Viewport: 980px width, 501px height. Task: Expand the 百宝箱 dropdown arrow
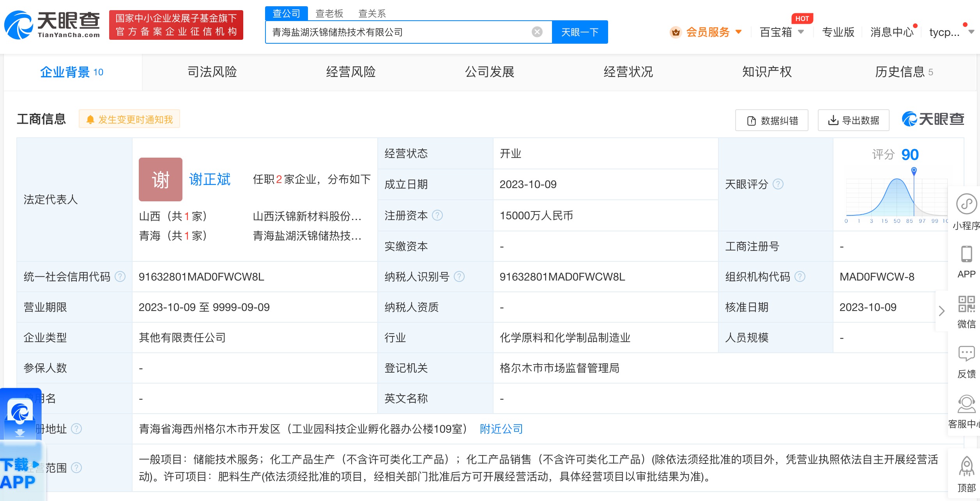pos(801,32)
